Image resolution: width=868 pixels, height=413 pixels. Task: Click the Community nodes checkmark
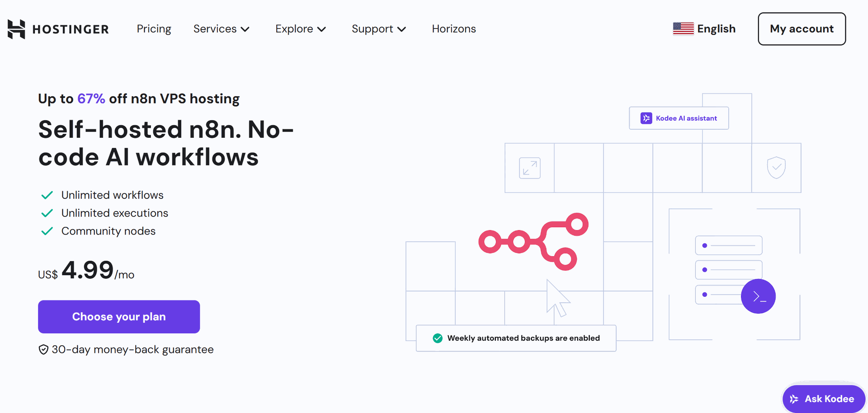(x=47, y=231)
